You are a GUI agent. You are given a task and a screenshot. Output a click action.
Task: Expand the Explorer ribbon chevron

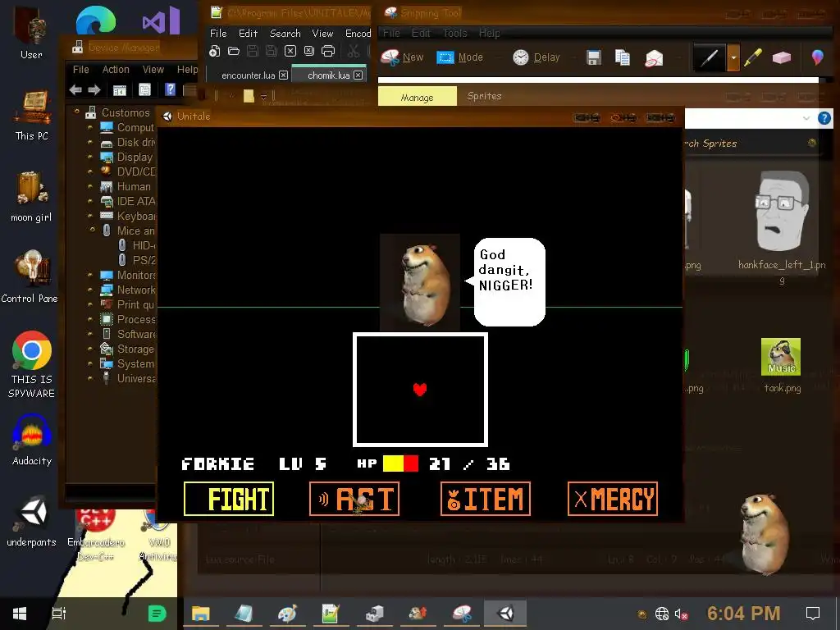click(806, 118)
